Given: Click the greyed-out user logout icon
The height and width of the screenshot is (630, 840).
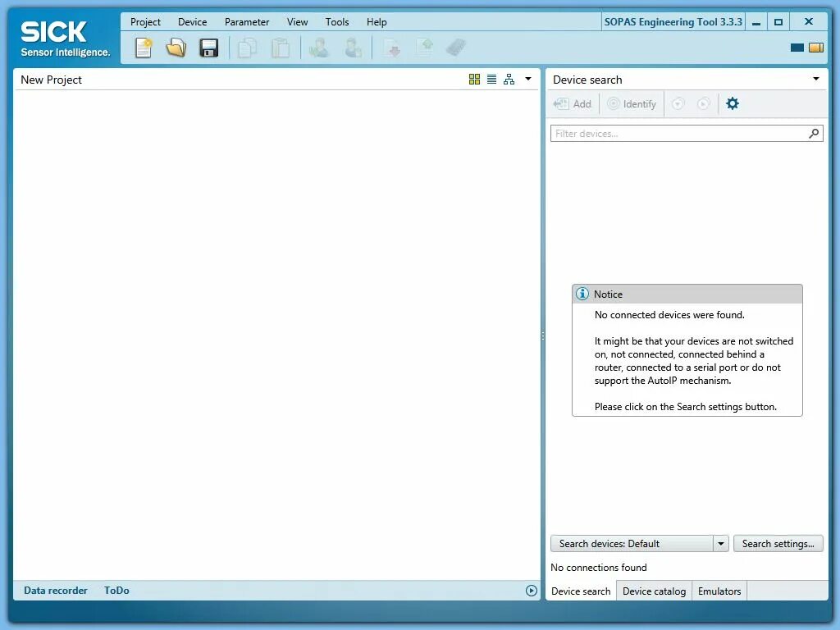Looking at the screenshot, I should click(x=353, y=48).
